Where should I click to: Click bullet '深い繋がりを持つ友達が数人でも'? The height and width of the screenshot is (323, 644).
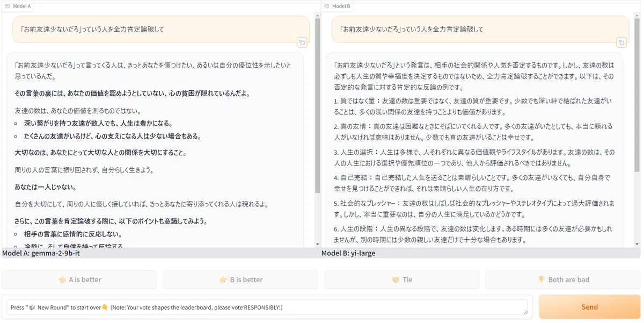click(98, 123)
